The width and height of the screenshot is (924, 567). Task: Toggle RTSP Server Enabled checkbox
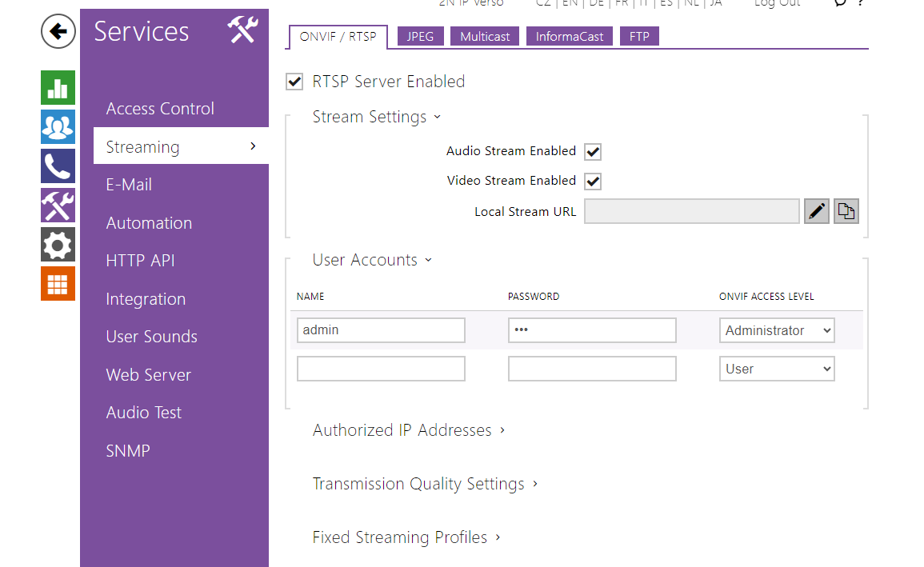[294, 82]
